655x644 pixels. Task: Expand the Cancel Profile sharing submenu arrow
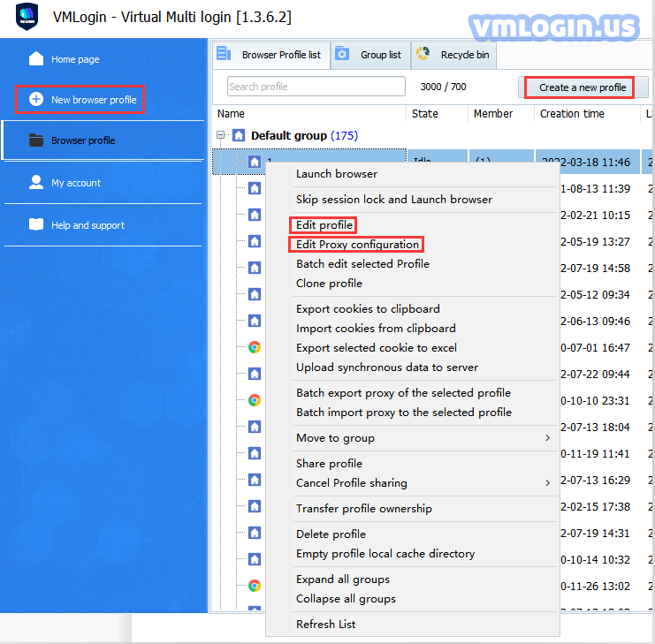[547, 483]
